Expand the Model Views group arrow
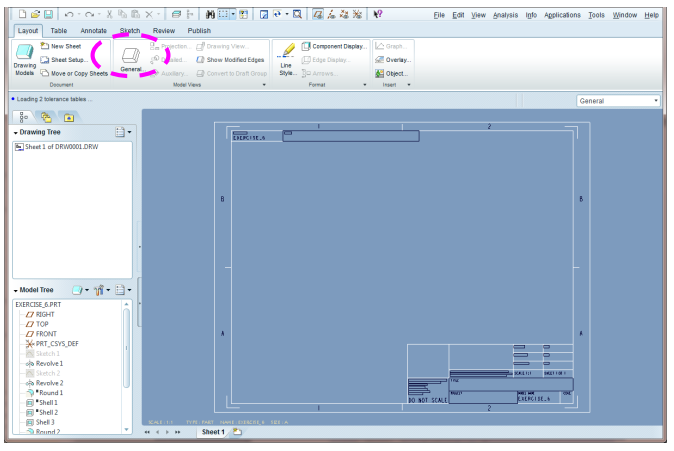Viewport: 674px width, 451px height. (265, 85)
